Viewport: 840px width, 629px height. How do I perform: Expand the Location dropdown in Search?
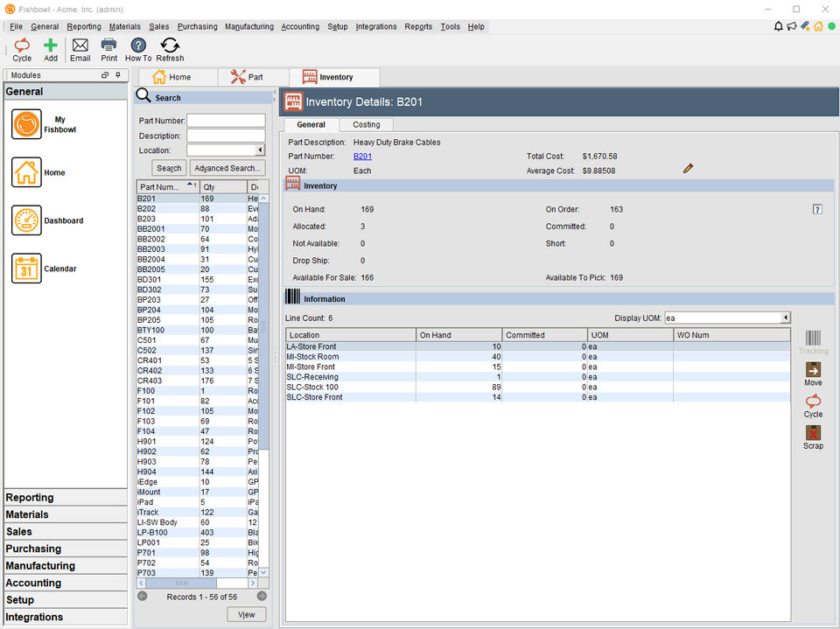(x=260, y=150)
